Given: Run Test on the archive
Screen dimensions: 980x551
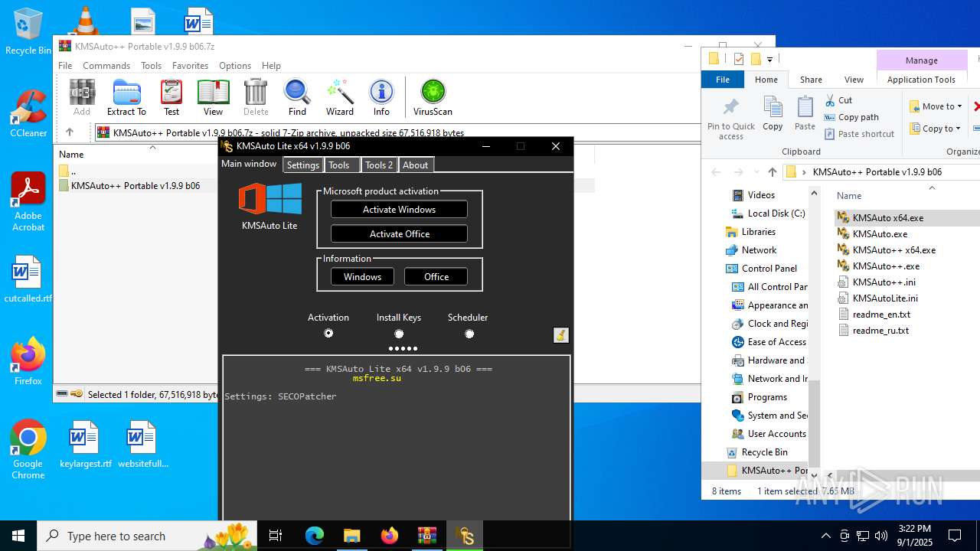Looking at the screenshot, I should point(171,97).
